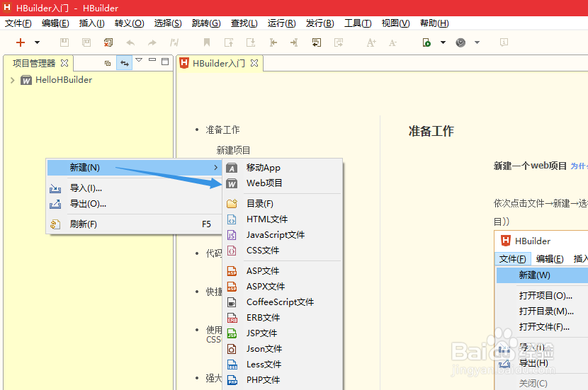Click the 准备工作 outline link

coord(222,130)
